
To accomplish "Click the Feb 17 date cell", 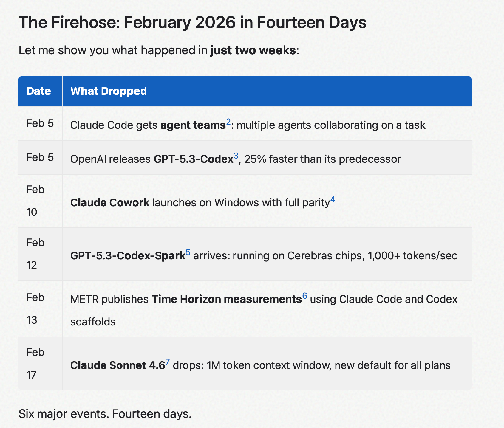I will pyautogui.click(x=35, y=364).
